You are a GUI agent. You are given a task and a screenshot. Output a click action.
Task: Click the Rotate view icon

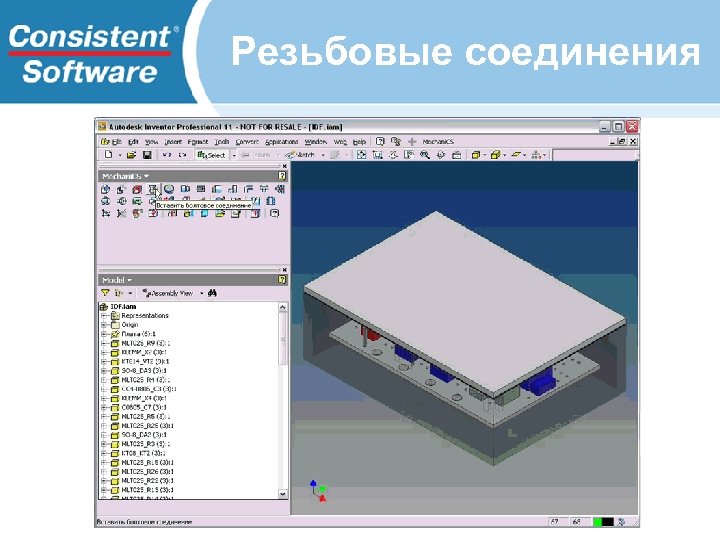pos(441,155)
